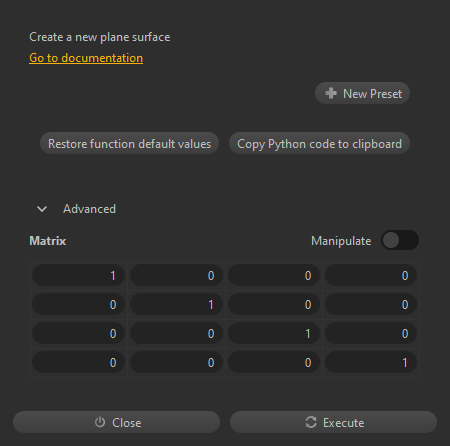Select matrix cell row one column one
Viewport: 450px width, 446px height.
click(x=78, y=275)
